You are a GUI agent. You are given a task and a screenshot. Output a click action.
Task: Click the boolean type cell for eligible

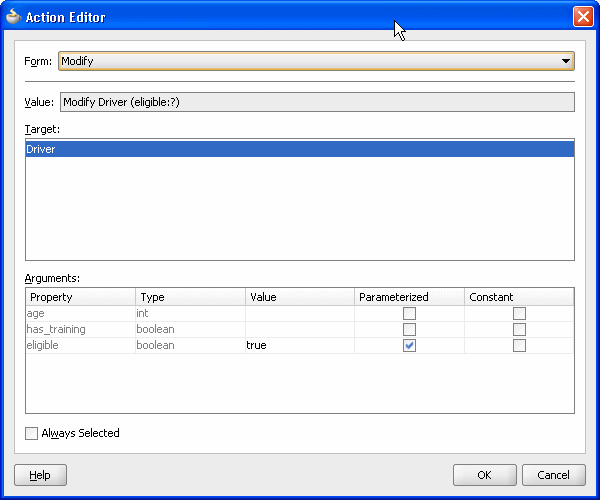coord(191,345)
